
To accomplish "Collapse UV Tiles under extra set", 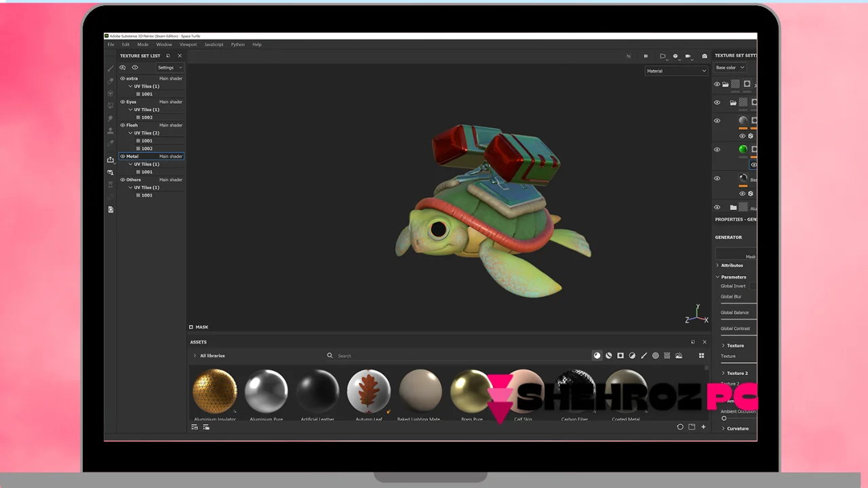I will click(130, 86).
